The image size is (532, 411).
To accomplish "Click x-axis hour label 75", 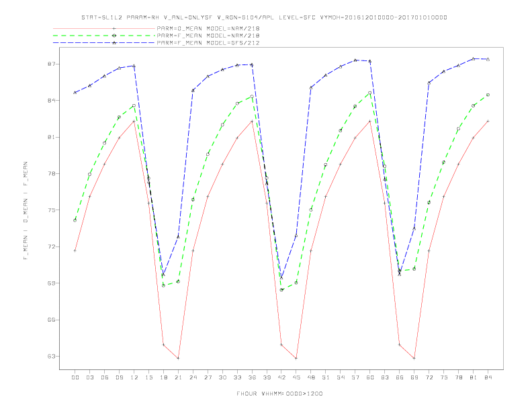I will pyautogui.click(x=444, y=377).
